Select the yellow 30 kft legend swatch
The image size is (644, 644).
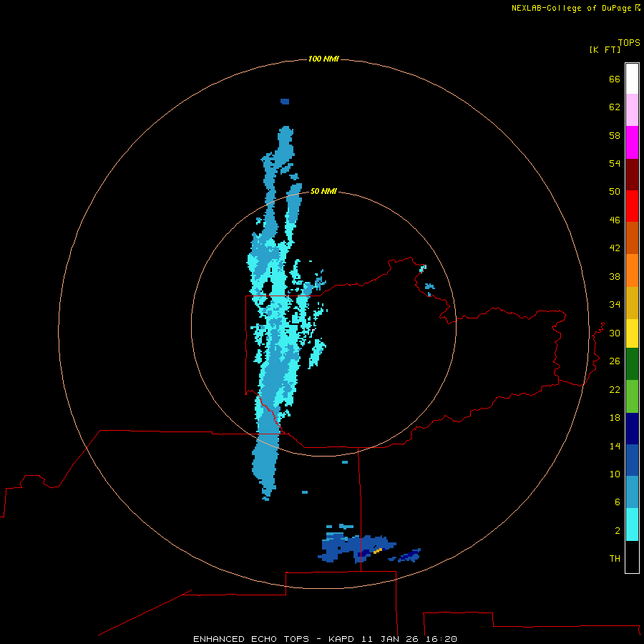(x=632, y=333)
